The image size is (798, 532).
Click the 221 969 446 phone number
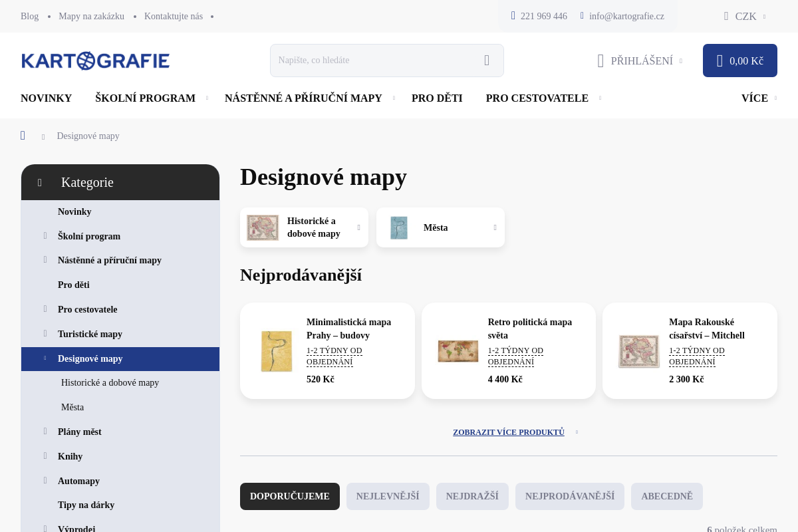pos(544,16)
